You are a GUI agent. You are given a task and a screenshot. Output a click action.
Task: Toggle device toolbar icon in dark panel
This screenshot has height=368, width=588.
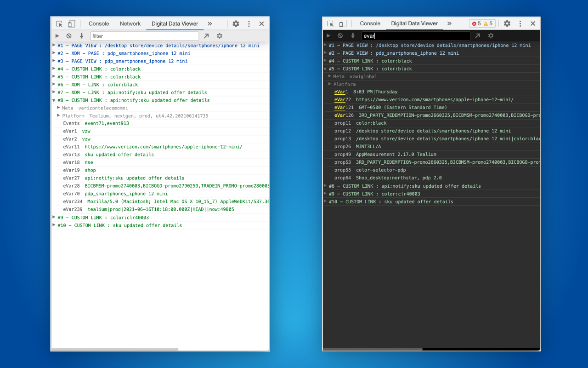[343, 23]
